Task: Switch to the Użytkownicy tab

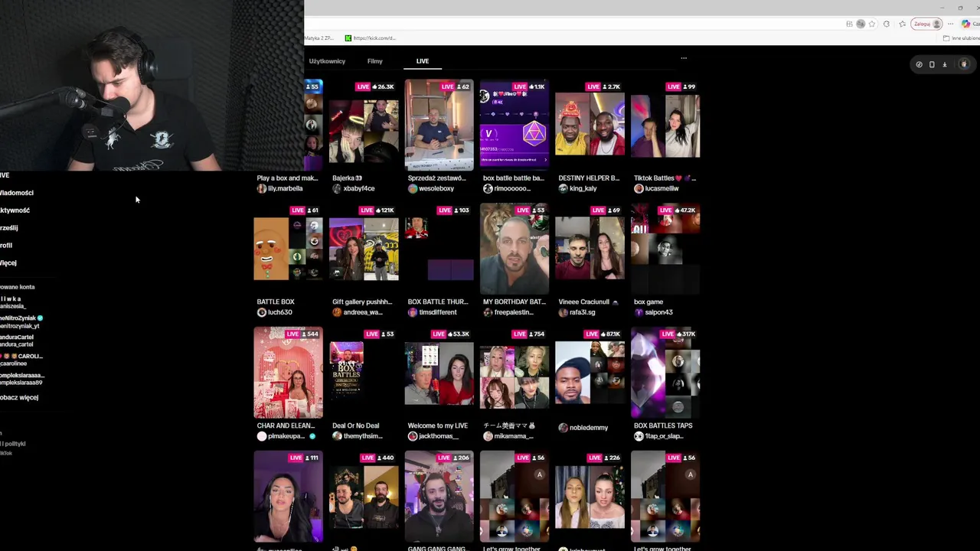Action: tap(327, 61)
